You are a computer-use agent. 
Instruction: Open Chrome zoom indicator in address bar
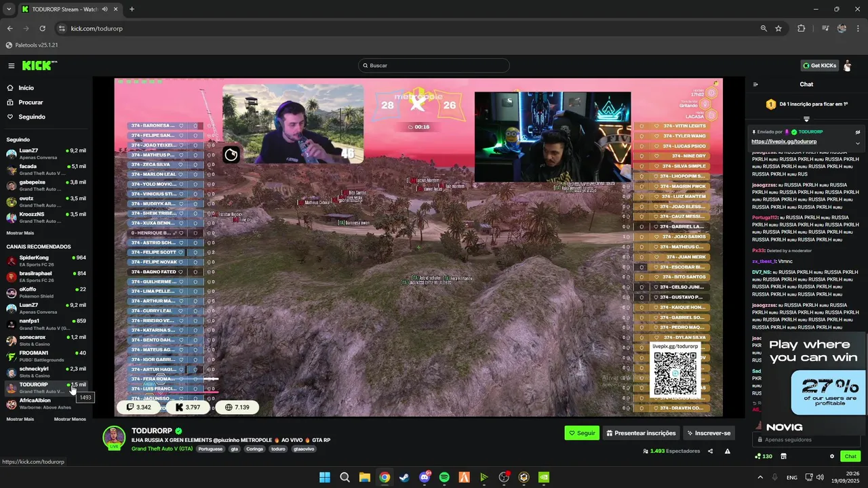coord(764,28)
